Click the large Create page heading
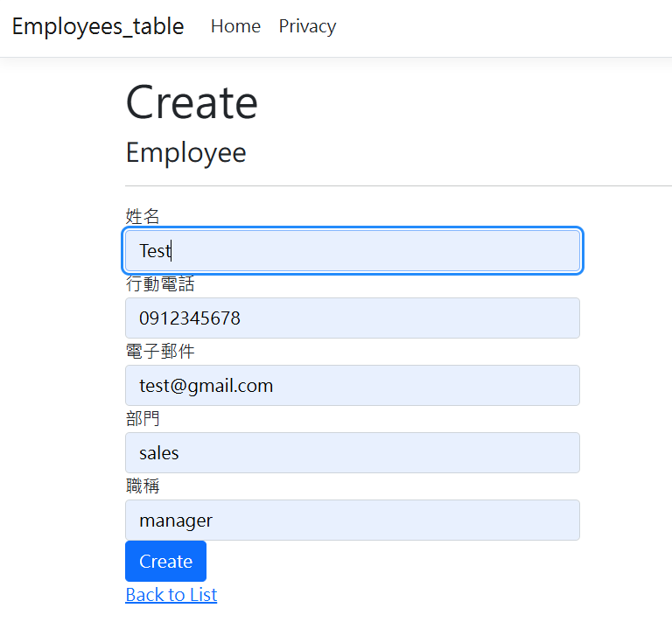Image resolution: width=672 pixels, height=636 pixels. 192,102
